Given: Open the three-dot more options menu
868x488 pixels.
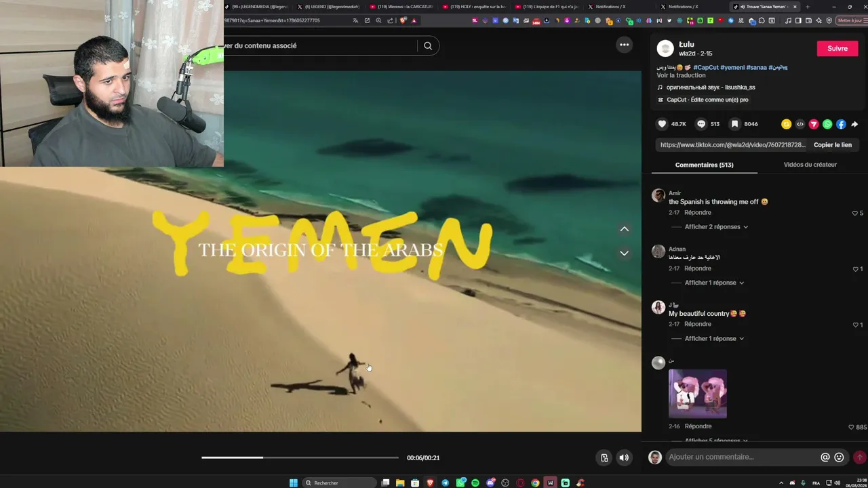Looking at the screenshot, I should coord(624,45).
